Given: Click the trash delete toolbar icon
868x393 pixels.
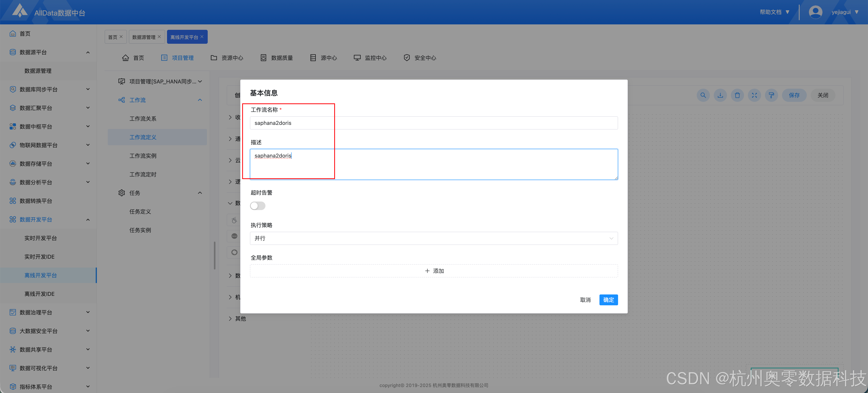Looking at the screenshot, I should 737,95.
